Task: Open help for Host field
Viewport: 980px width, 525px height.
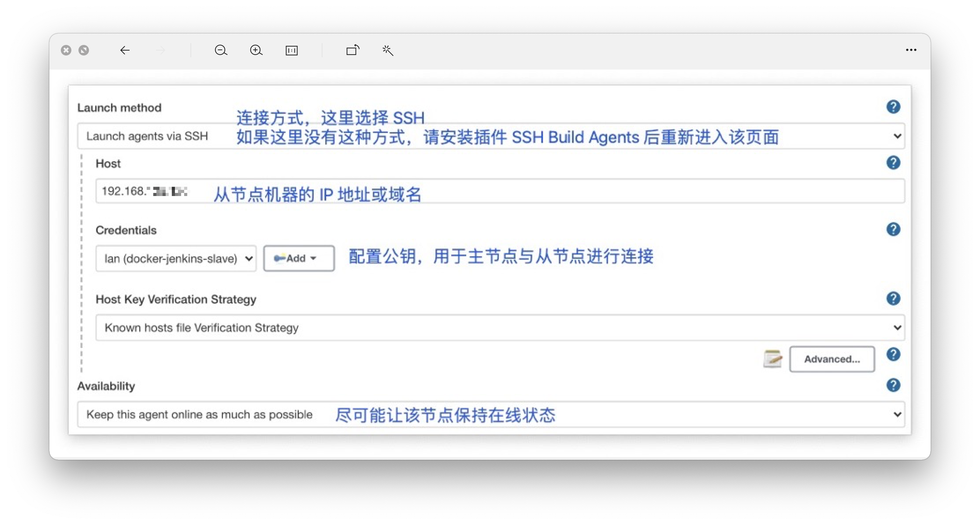Action: coord(893,163)
